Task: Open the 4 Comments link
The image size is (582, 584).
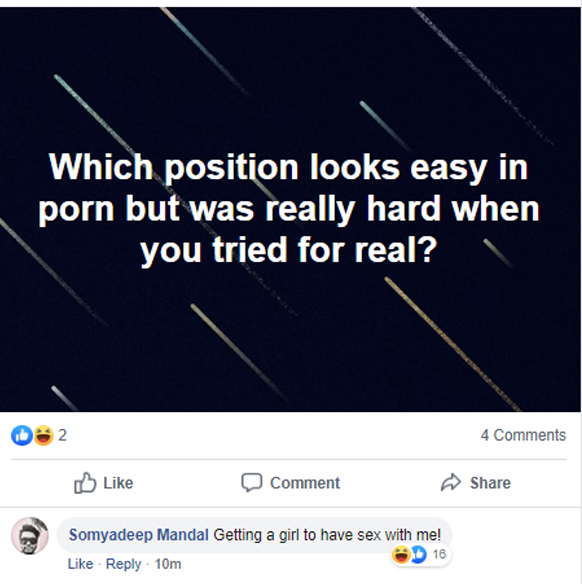Action: (523, 435)
